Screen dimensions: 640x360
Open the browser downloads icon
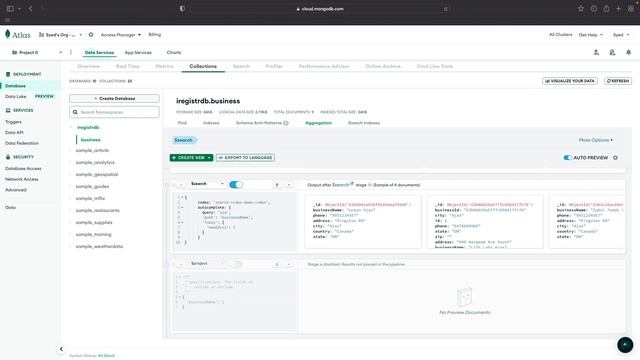point(593,9)
